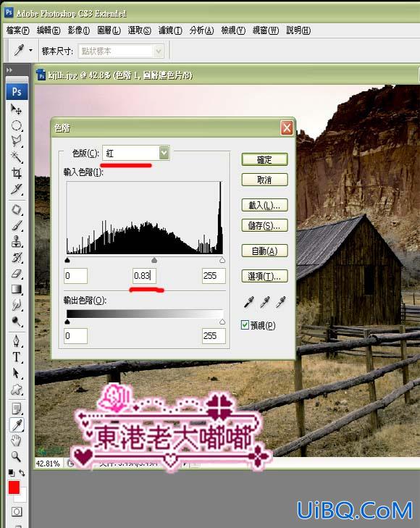The width and height of the screenshot is (420, 528).
Task: Select the Type tool
Action: click(x=16, y=357)
